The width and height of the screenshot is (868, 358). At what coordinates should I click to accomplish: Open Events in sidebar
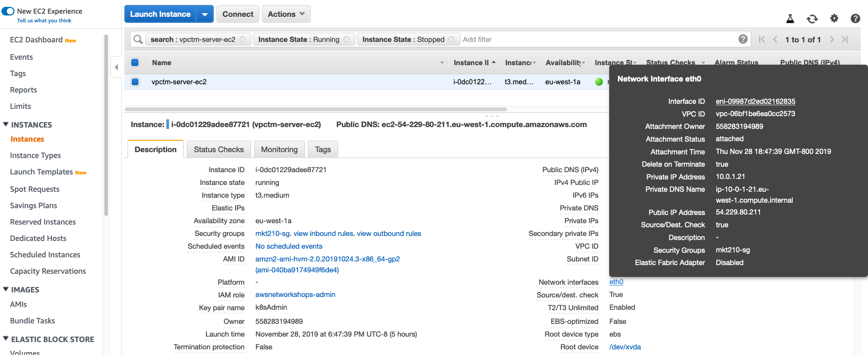pos(21,57)
